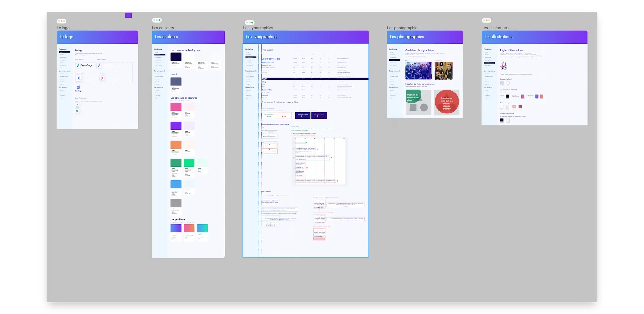Viewport: 644px width, 314px height.
Task: Pick the blue-to-purple gradient swatch
Action: (176, 228)
